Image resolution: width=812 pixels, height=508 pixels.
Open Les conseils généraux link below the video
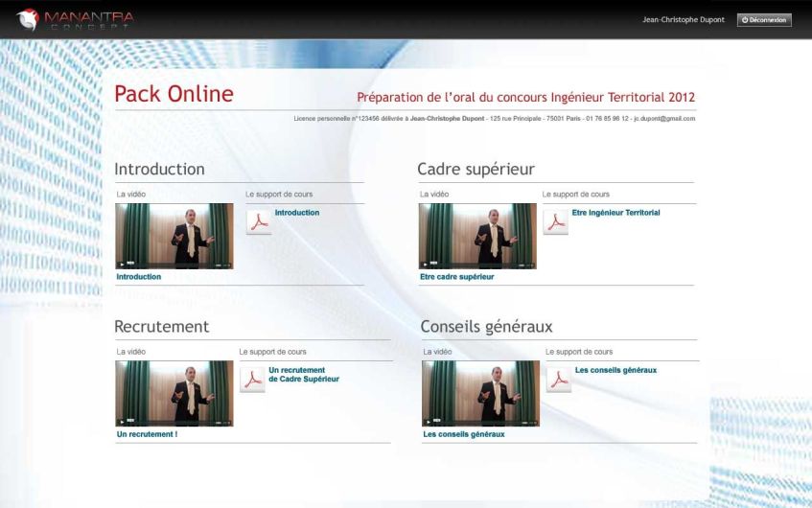pyautogui.click(x=463, y=434)
